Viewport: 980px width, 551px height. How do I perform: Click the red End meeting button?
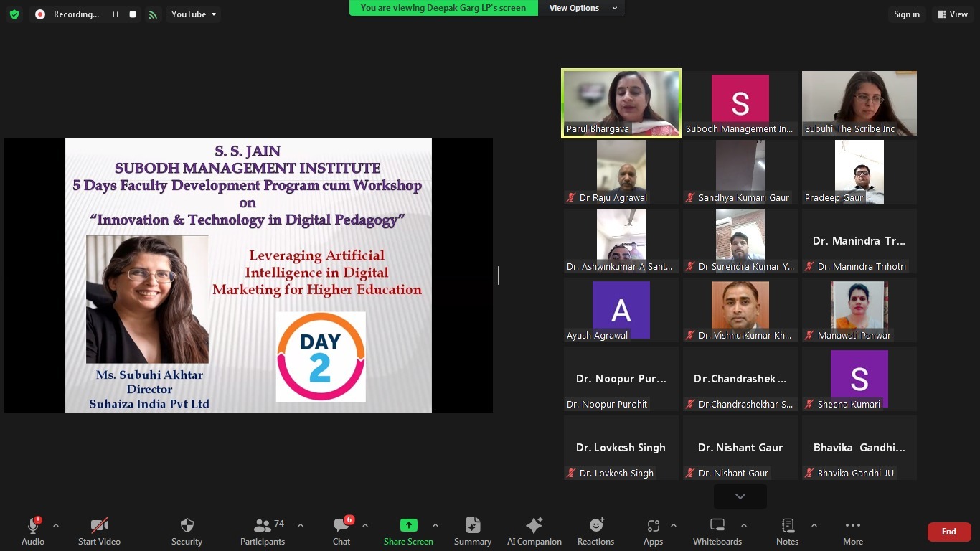[949, 532]
